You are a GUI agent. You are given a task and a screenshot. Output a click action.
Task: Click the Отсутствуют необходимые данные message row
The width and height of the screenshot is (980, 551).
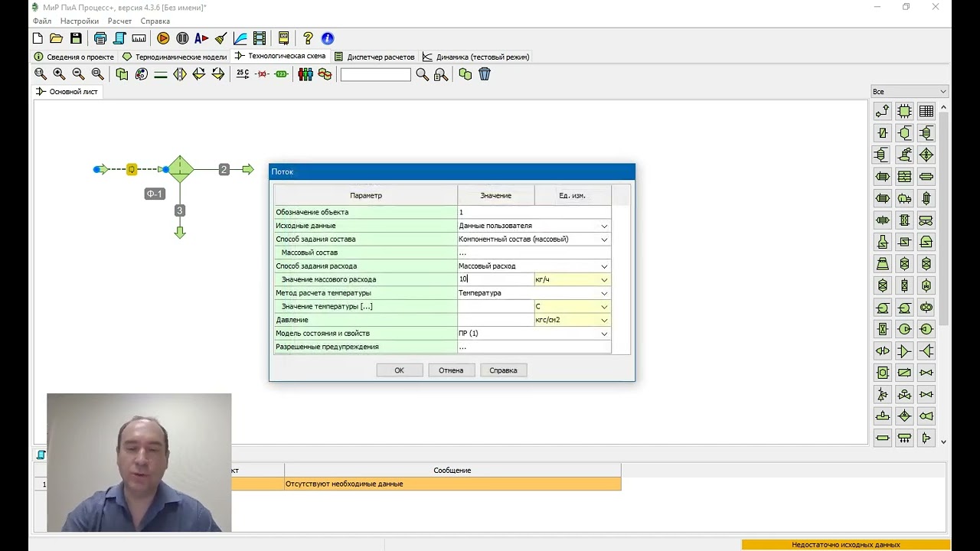coord(452,484)
